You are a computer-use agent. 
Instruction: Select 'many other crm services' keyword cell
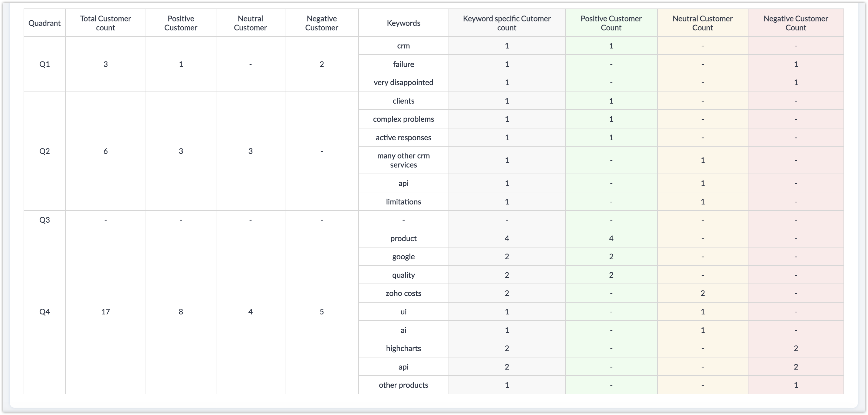click(403, 160)
